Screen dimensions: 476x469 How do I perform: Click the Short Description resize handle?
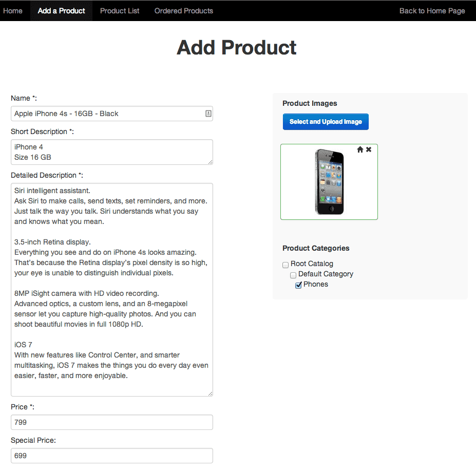tap(210, 162)
